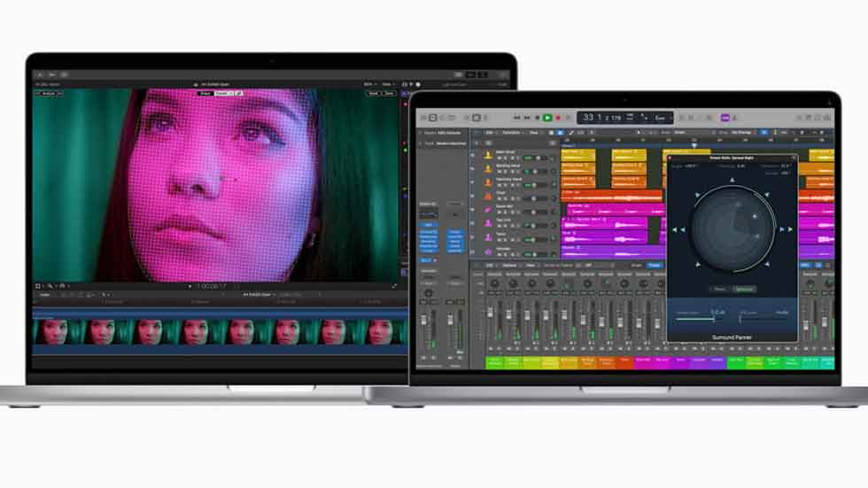
Task: Adjust the right slider in Surround Panner's lower section
Action: pos(763,319)
